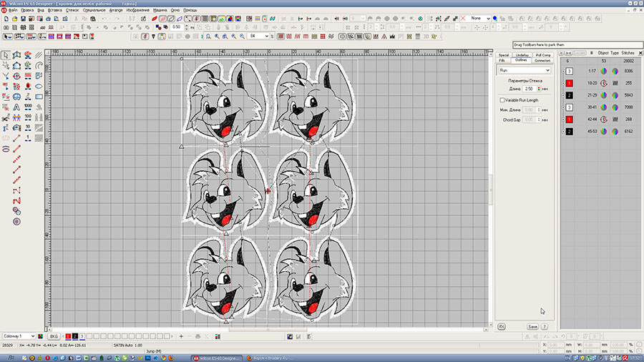Click the stitch length value field
Image resolution: width=644 pixels, height=362 pixels.
coord(529,89)
